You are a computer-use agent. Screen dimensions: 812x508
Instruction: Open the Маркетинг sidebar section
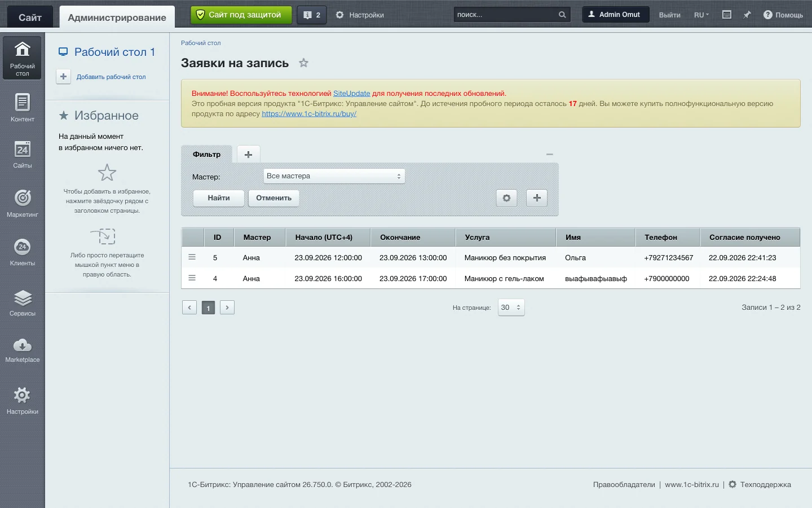(x=22, y=203)
